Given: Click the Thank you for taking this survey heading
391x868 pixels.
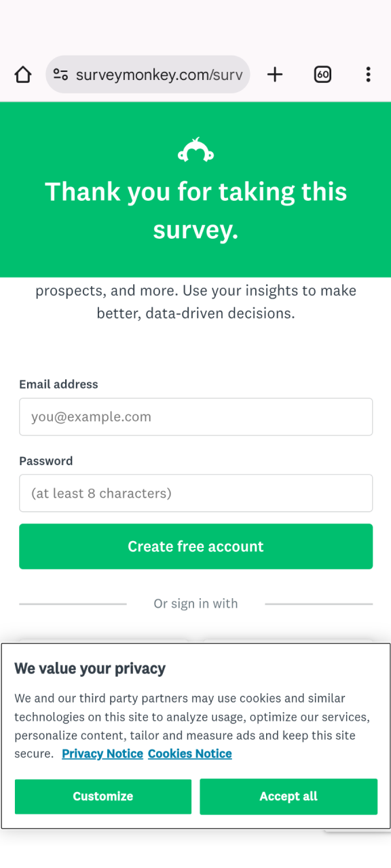Looking at the screenshot, I should click(195, 211).
